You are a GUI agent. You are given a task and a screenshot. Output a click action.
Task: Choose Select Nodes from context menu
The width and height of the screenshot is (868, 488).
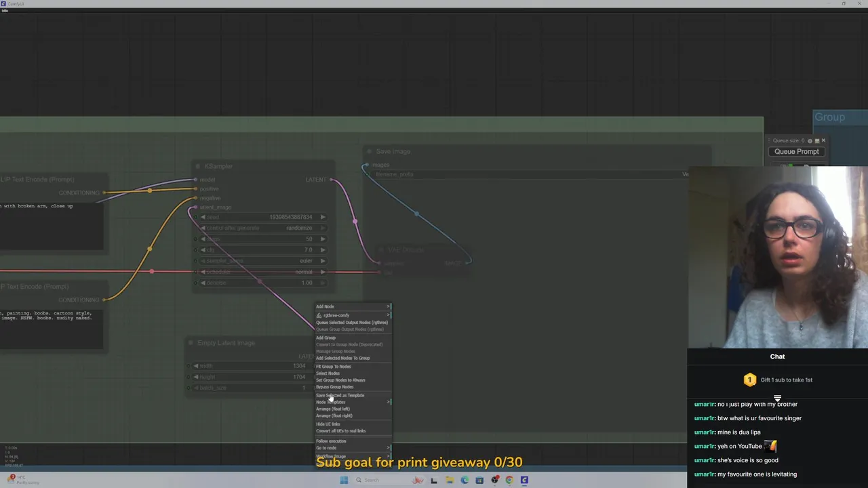(x=353, y=373)
